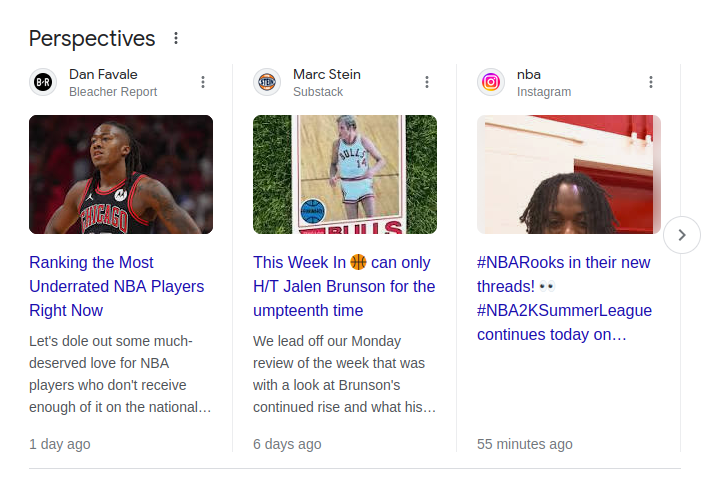Open more options for nba Instagram card

tap(651, 82)
